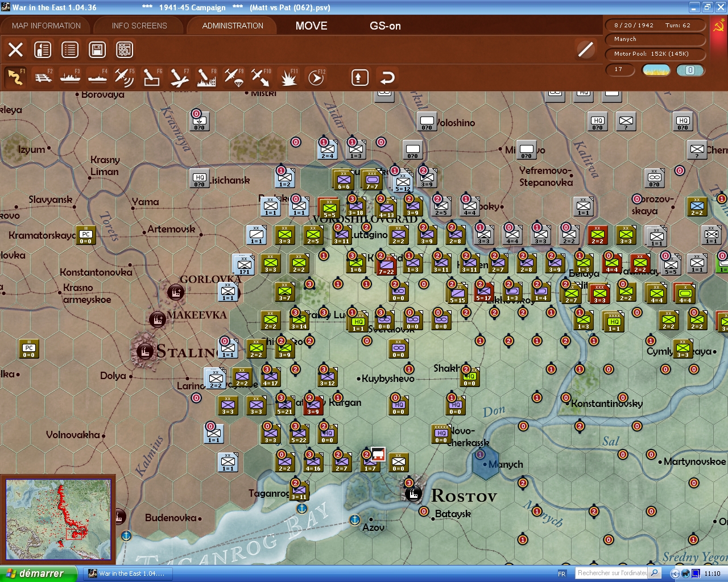Select the F5 Air Recon mode icon
Image resolution: width=728 pixels, height=582 pixels.
pyautogui.click(x=125, y=77)
